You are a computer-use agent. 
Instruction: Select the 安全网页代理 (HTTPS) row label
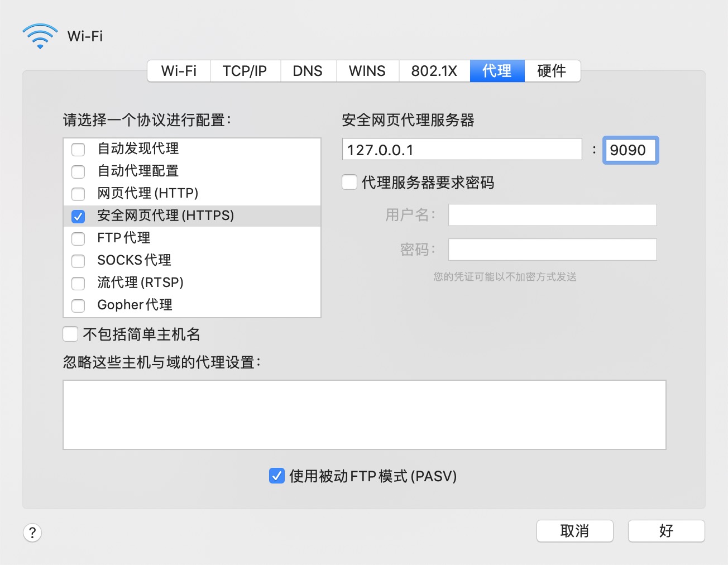click(166, 216)
